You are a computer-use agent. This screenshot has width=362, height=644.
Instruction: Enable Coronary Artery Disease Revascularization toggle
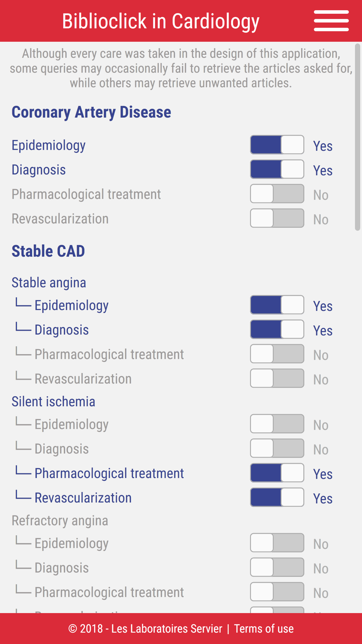(x=277, y=218)
